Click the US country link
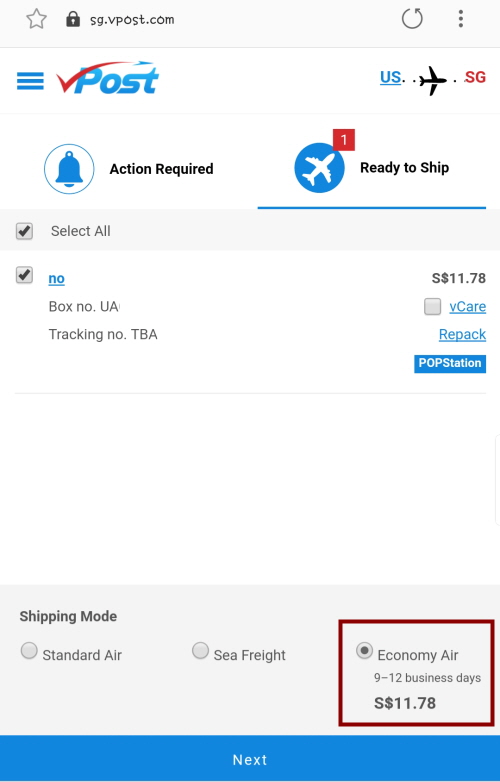The image size is (500, 782). click(x=390, y=77)
